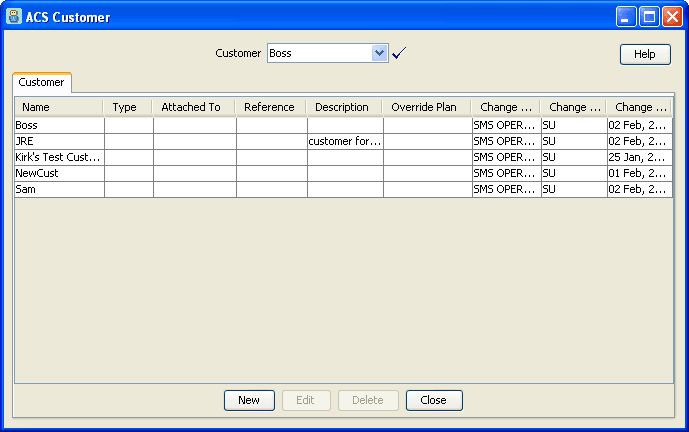Click the '25 Jan, 2...' date cell

click(x=639, y=157)
